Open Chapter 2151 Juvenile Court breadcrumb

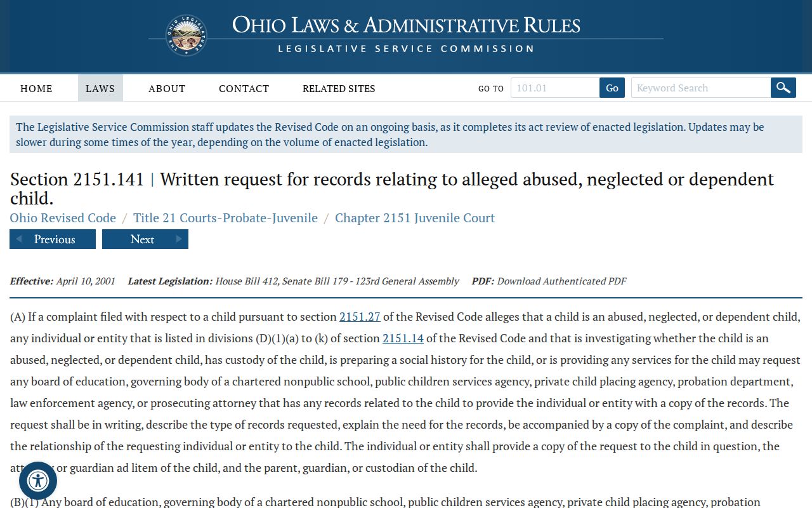pyautogui.click(x=415, y=218)
